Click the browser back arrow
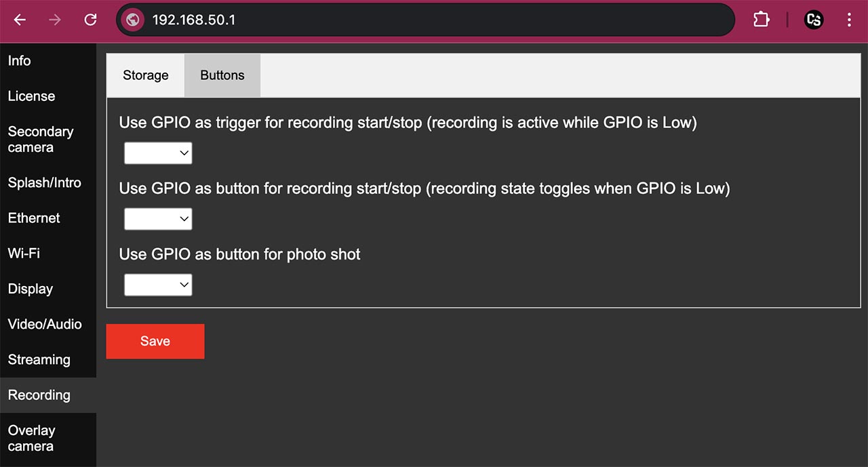Screen dimensions: 868x467 coord(20,20)
